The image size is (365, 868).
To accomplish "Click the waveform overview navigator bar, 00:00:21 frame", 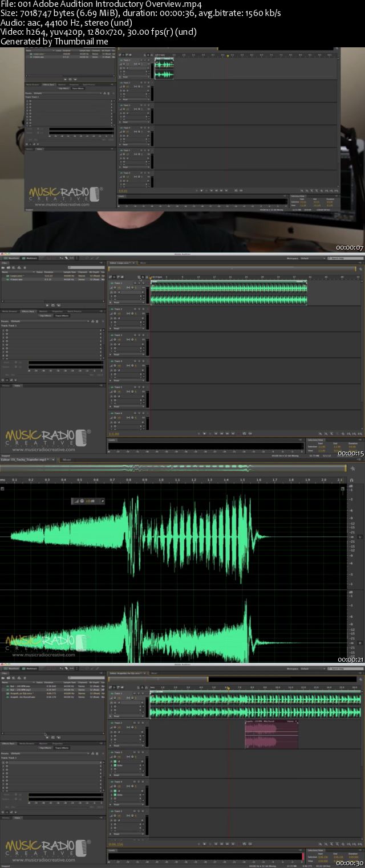I will [173, 468].
